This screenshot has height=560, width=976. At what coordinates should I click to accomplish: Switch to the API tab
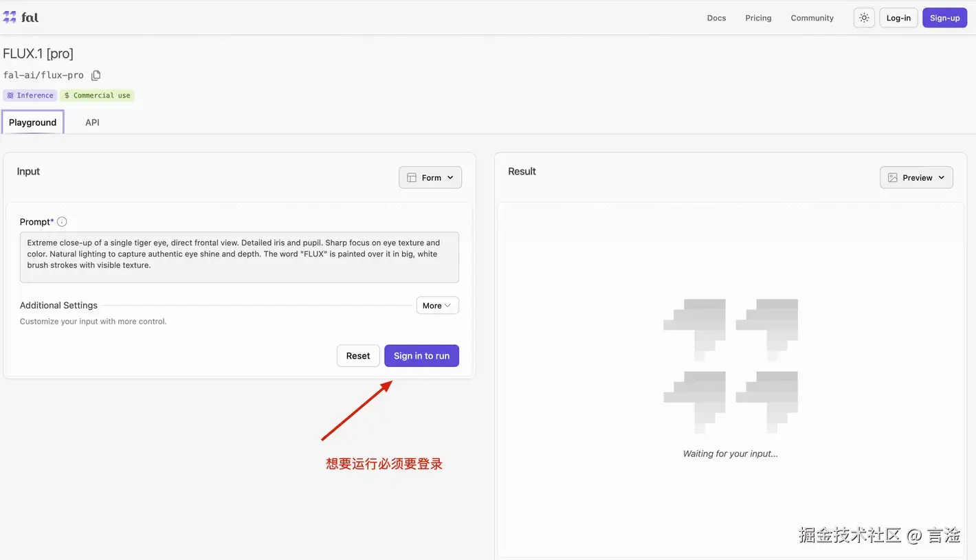[92, 122]
